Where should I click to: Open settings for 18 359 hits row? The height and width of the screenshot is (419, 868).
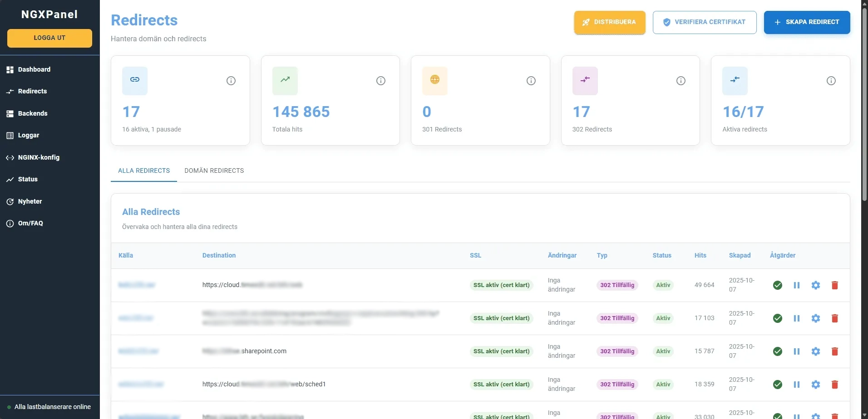(816, 385)
